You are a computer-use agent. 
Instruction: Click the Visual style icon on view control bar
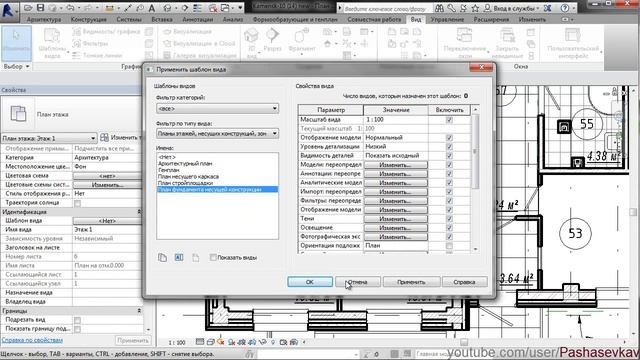pos(210,342)
